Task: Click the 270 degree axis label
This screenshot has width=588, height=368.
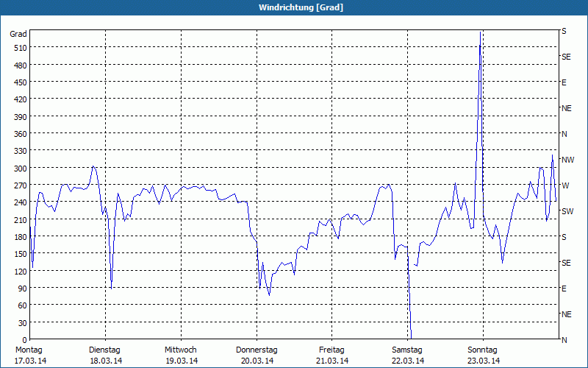Action: (x=21, y=185)
